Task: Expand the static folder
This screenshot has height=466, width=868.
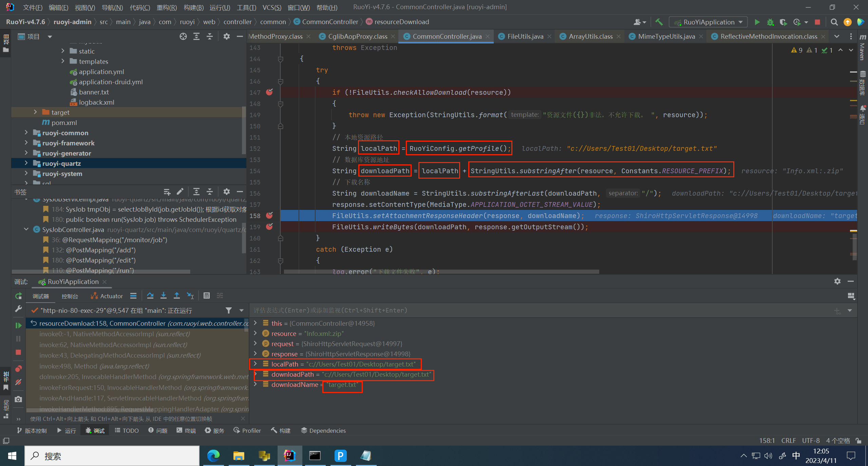Action: (63, 51)
